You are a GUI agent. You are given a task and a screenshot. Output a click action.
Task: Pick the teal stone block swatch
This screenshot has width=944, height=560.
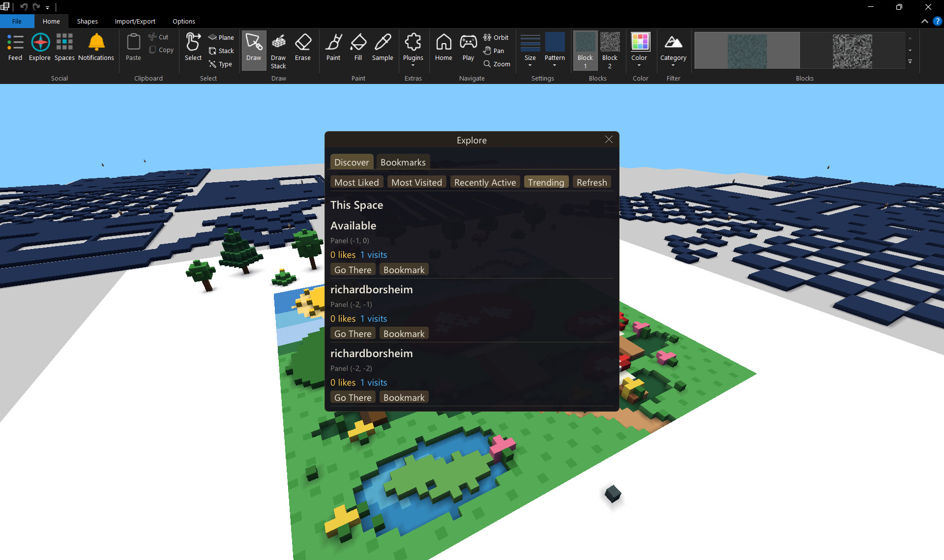point(747,51)
